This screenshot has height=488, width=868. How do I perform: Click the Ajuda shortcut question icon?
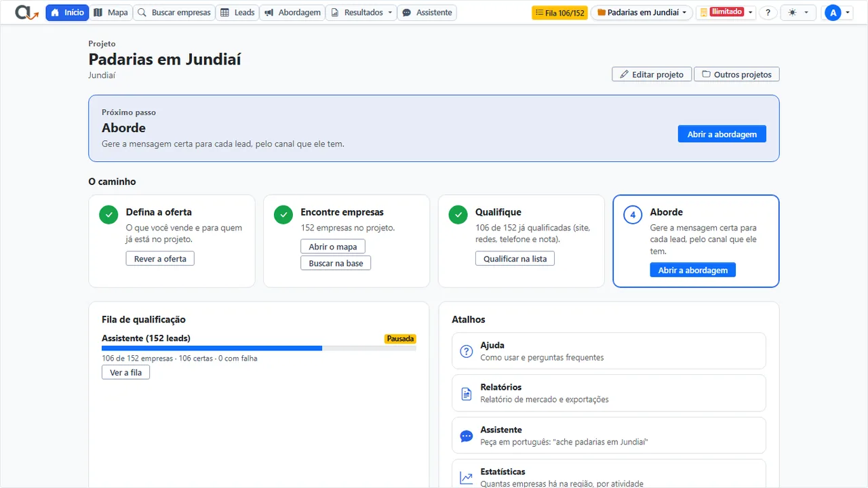467,351
